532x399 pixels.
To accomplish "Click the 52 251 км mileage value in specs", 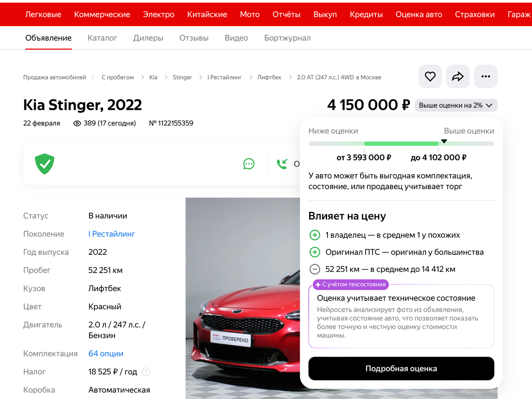I will pos(106,271).
